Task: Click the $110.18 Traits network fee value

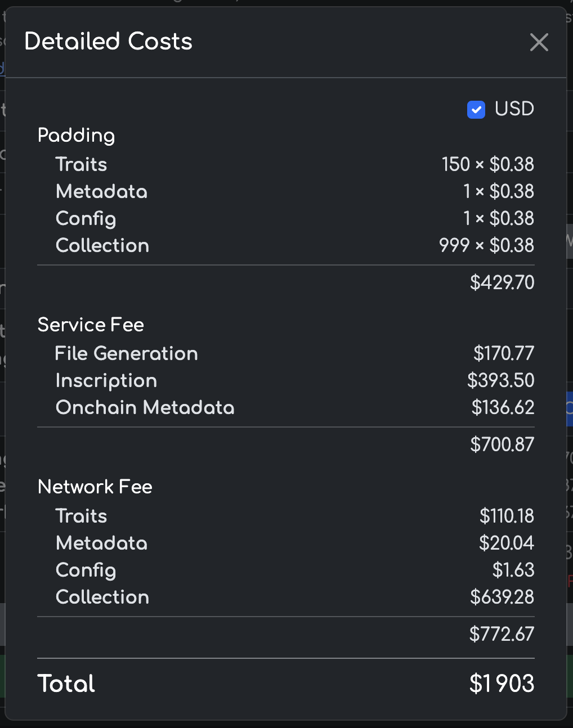Action: click(x=507, y=516)
